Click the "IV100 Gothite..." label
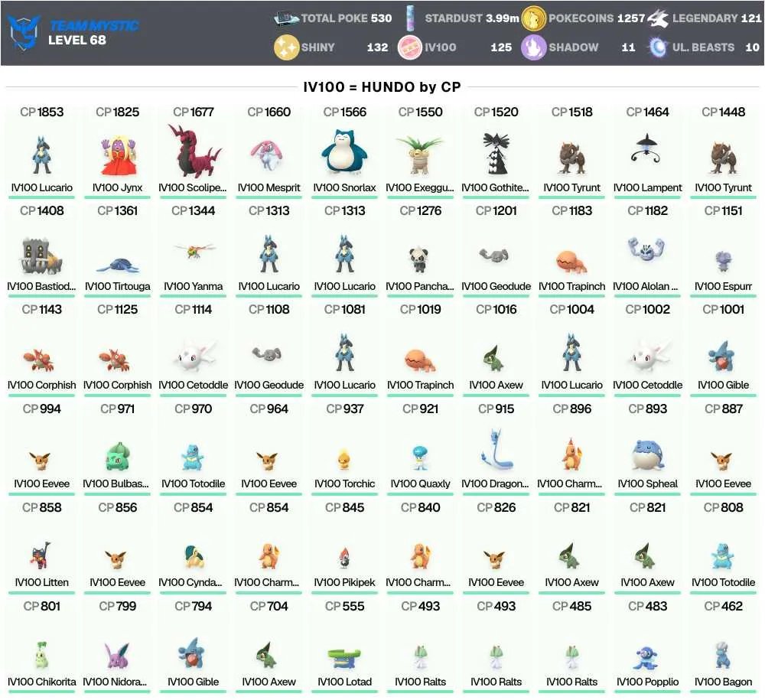This screenshot has height=700, width=765. (495, 187)
